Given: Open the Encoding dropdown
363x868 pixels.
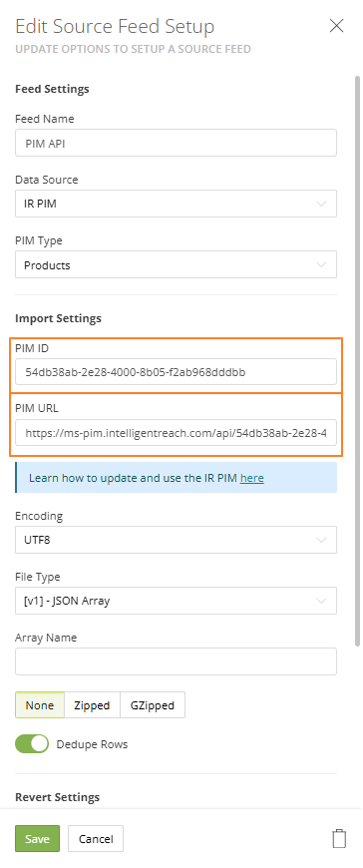Looking at the screenshot, I should (176, 540).
